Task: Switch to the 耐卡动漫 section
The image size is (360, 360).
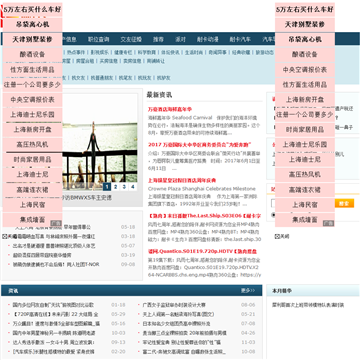Action: click(208, 39)
